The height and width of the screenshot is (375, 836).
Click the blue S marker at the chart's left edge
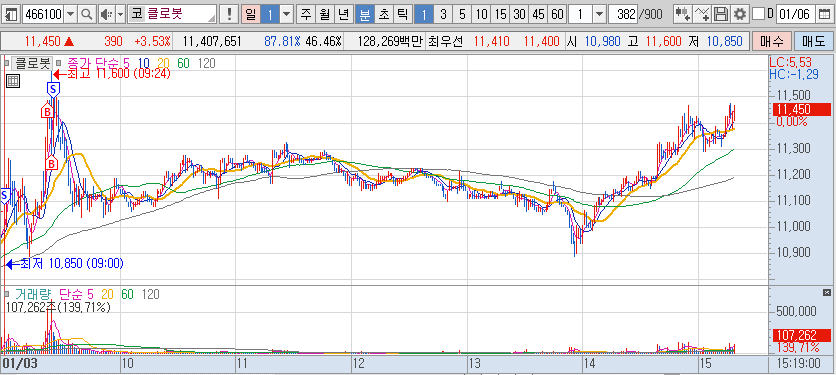(4, 196)
